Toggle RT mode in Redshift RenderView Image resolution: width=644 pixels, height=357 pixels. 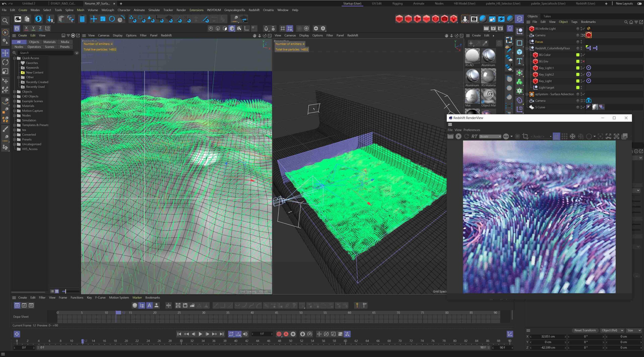474,136
